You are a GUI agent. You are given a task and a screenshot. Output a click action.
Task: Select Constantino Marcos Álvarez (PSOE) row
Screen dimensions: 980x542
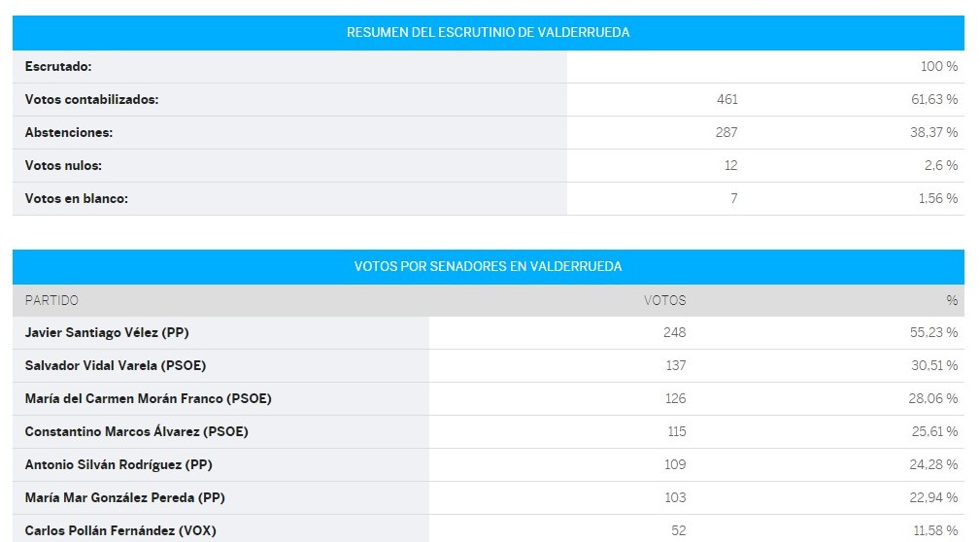[x=489, y=432]
